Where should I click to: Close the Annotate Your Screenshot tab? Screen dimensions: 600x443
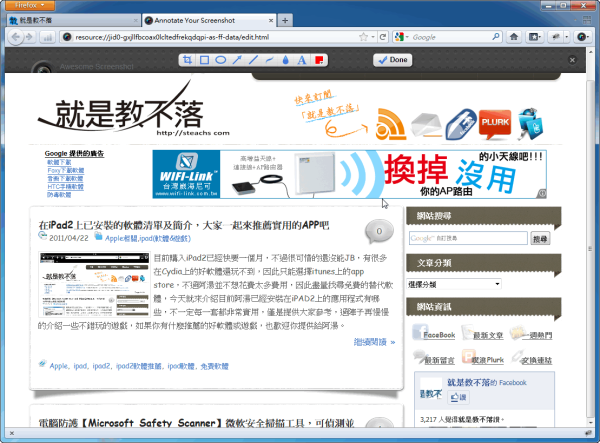(x=271, y=20)
